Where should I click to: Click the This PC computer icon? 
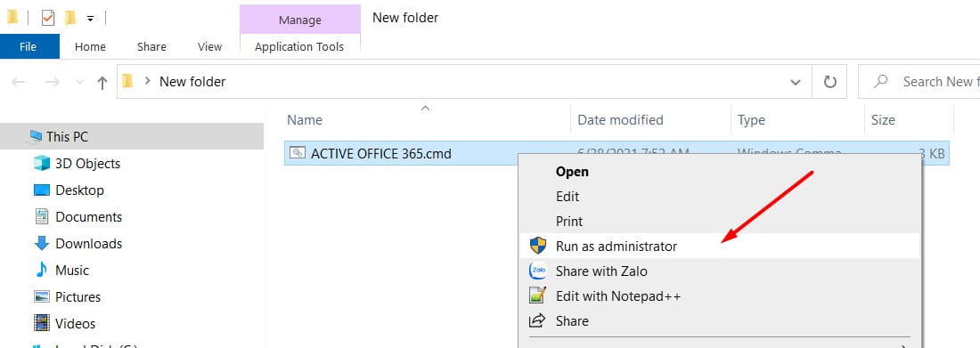point(35,137)
